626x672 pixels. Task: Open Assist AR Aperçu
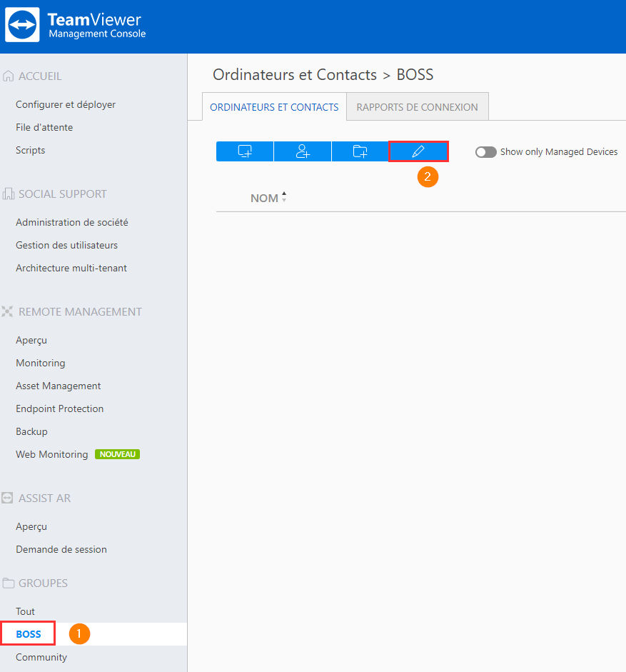tap(31, 527)
